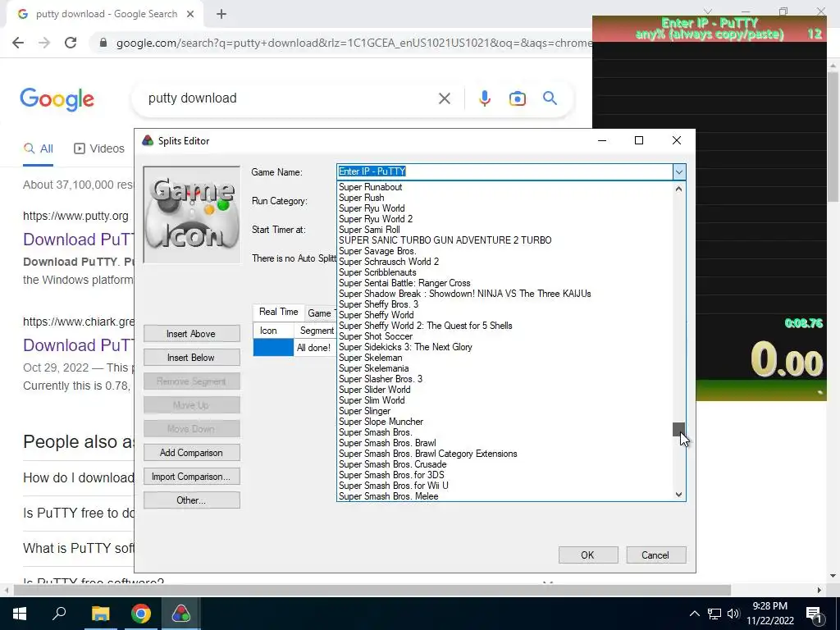The height and width of the screenshot is (630, 840).
Task: Select the Game Name text field
Action: 504,171
